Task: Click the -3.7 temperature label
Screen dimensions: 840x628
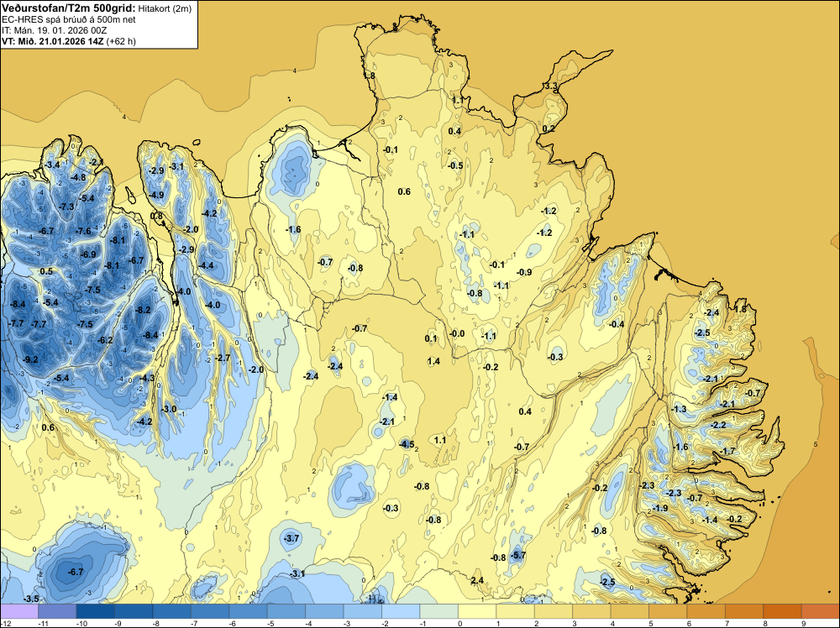Action: point(292,538)
